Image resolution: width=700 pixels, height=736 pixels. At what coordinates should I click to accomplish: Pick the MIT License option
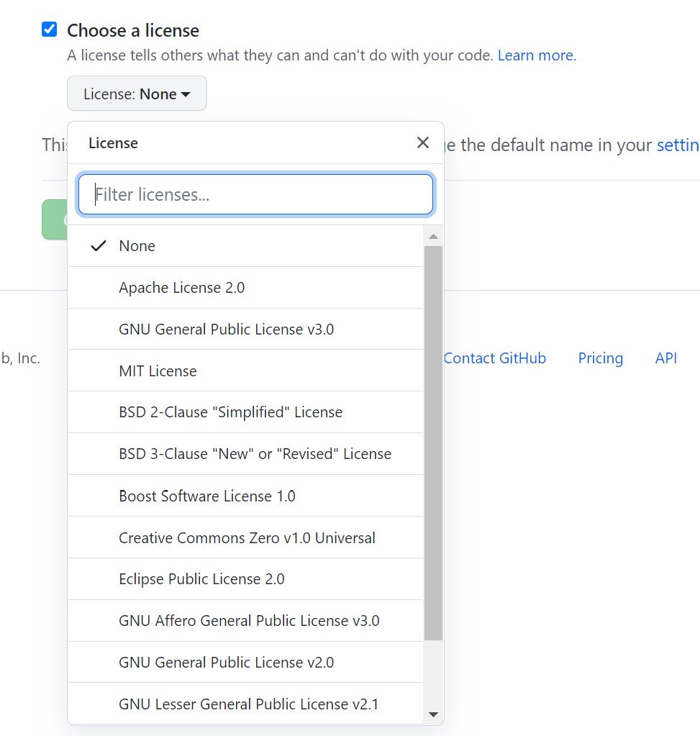[158, 371]
